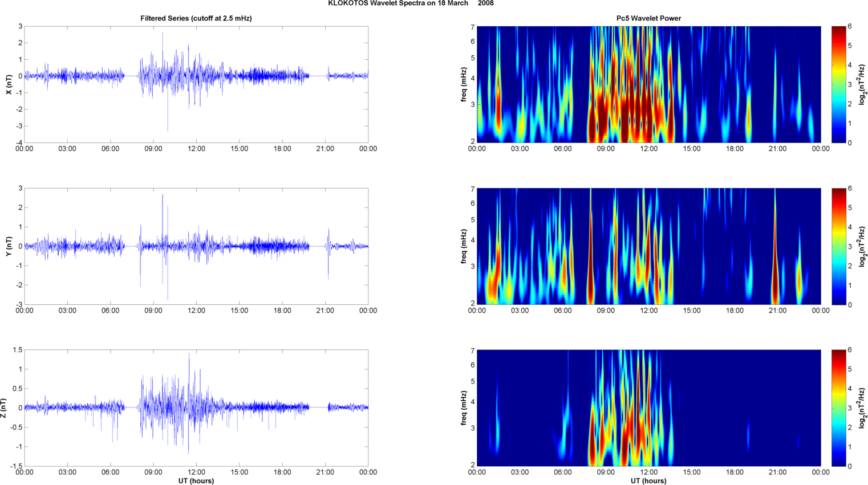Select log2(nT²/Hz) label beside bottom color bar
Viewport: 868px width, 485px height.
(x=863, y=408)
